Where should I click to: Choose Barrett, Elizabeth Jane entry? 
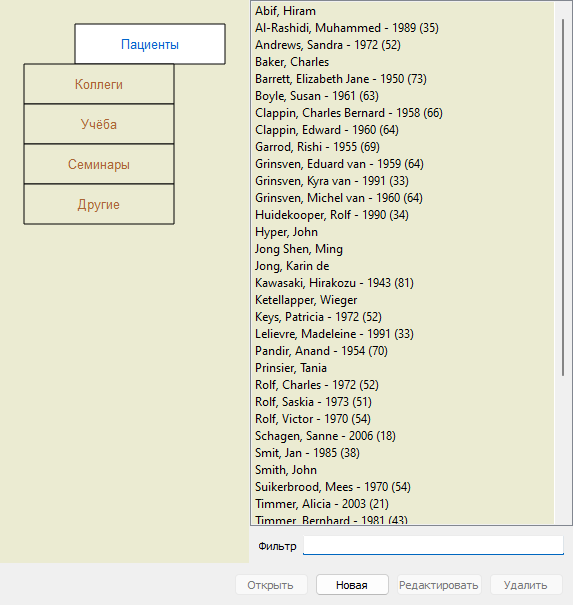(404, 79)
